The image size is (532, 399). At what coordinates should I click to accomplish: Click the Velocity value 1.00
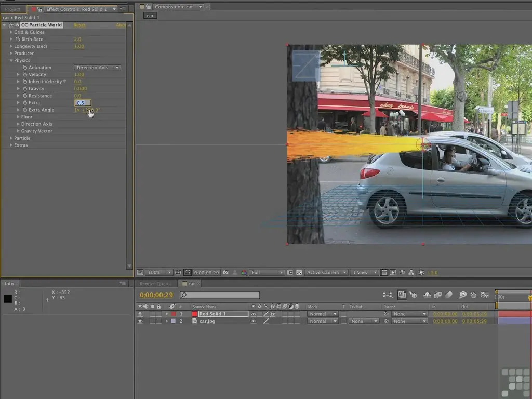[79, 75]
